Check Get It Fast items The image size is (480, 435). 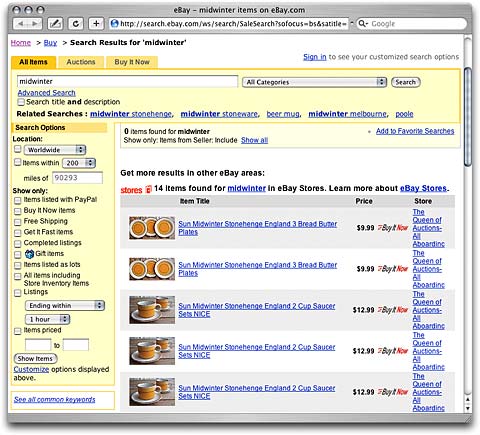(17, 233)
